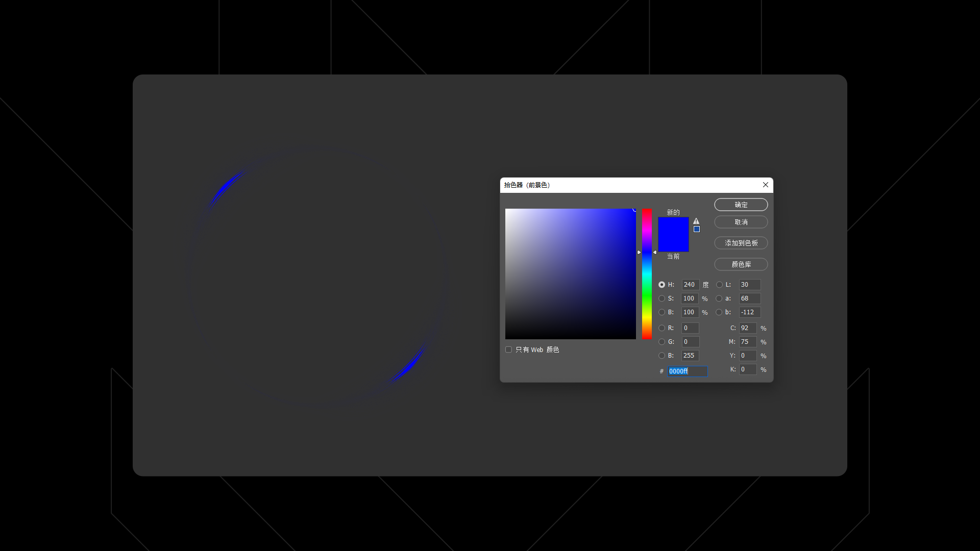This screenshot has height=551, width=980.
Task: Click the H hue value field
Action: 690,285
